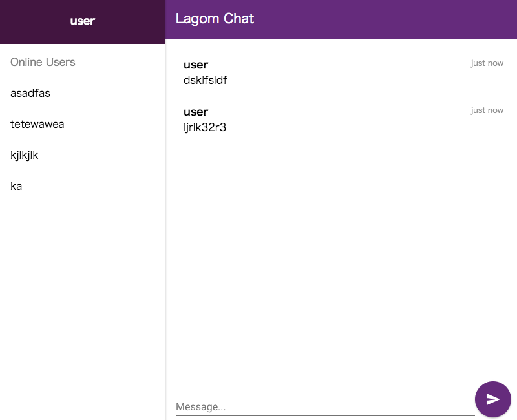This screenshot has height=420, width=517.
Task: Click the just now timestamp on second message
Action: (x=487, y=110)
